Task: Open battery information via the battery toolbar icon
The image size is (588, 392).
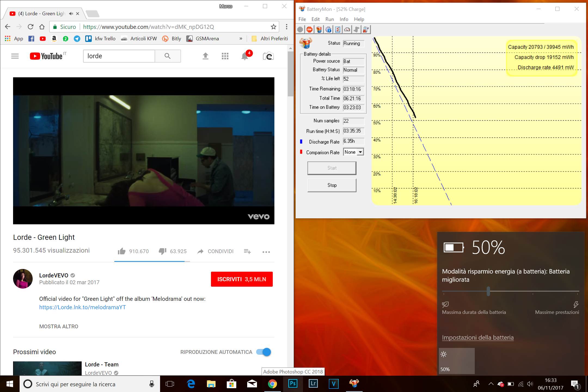Action: [319, 29]
